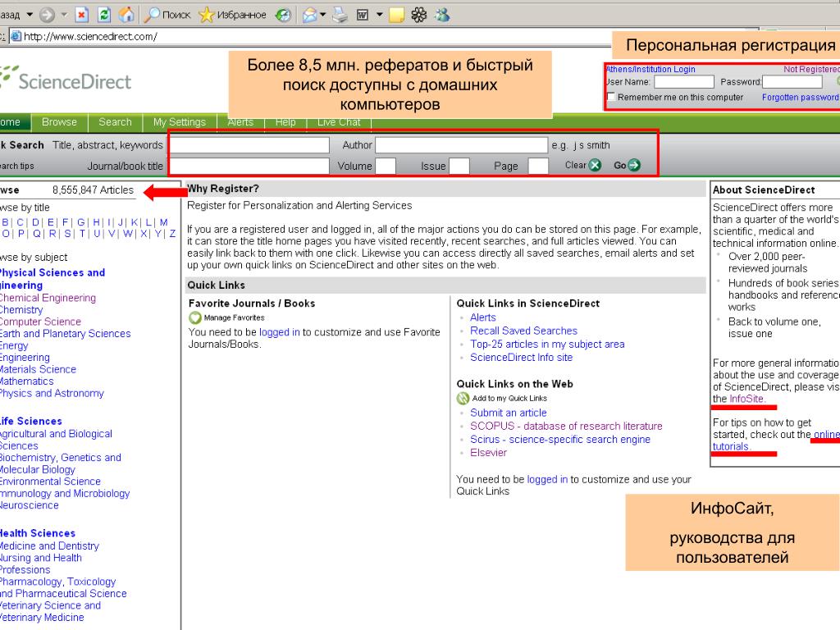Open the Поиск search toolbar button
Screen dimensions: 840x630
(x=167, y=15)
